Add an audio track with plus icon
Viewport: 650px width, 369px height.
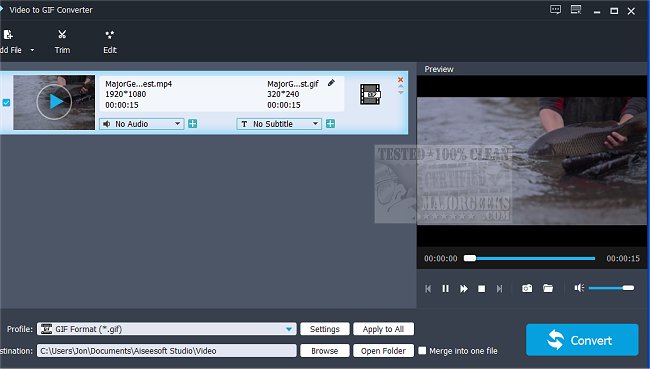(x=192, y=124)
